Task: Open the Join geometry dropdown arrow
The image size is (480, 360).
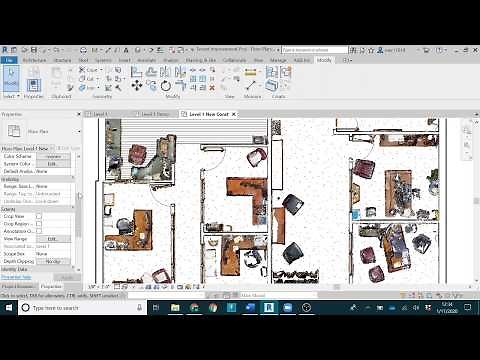Action: coord(98,88)
